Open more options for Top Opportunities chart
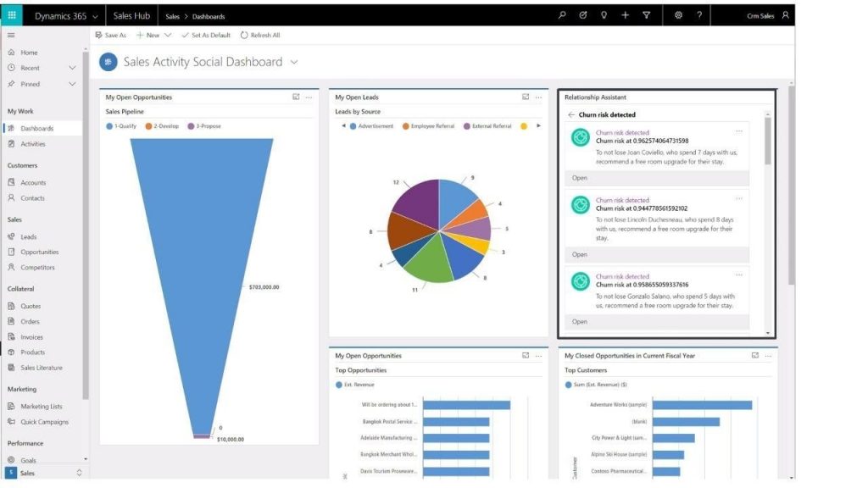The width and height of the screenshot is (868, 488). click(x=538, y=356)
